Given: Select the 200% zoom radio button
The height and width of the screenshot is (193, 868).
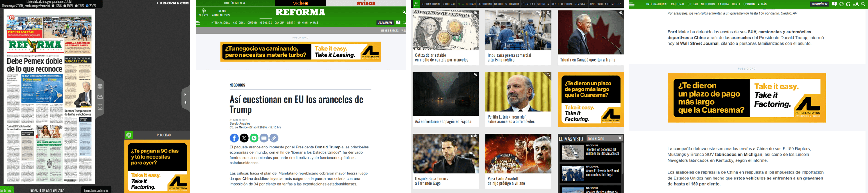Looking at the screenshot, I should click(x=87, y=6).
